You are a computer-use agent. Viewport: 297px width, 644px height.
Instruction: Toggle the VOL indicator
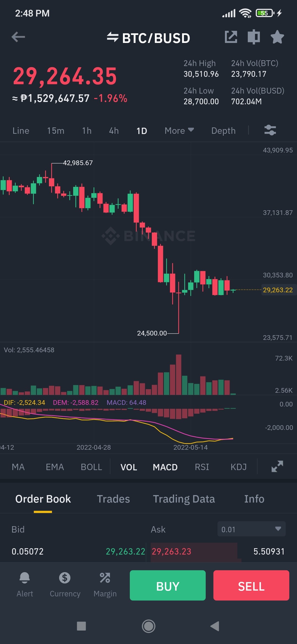pos(129,467)
